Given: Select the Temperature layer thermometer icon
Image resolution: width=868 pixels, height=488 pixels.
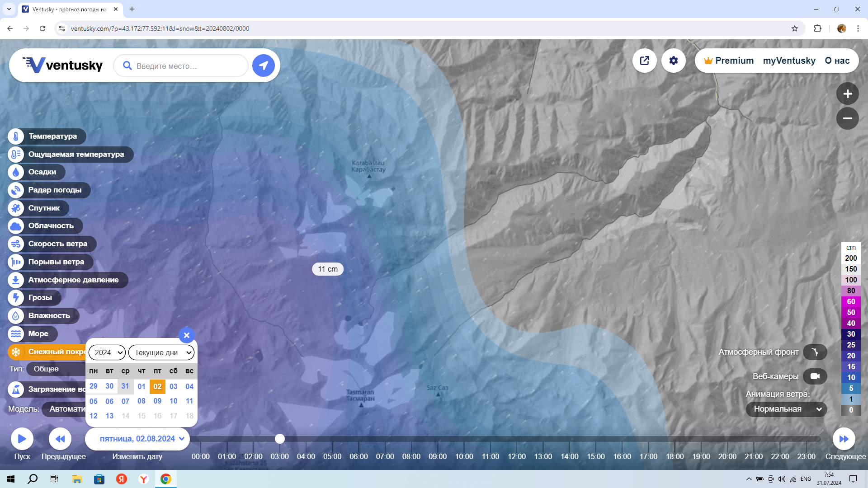Looking at the screenshot, I should pos(16,136).
